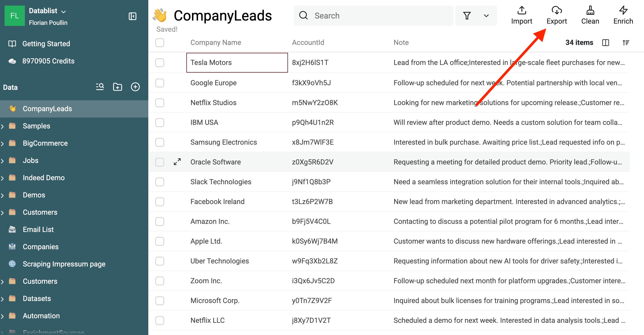The height and width of the screenshot is (335, 644).
Task: Click the sort order icon
Action: tap(626, 43)
